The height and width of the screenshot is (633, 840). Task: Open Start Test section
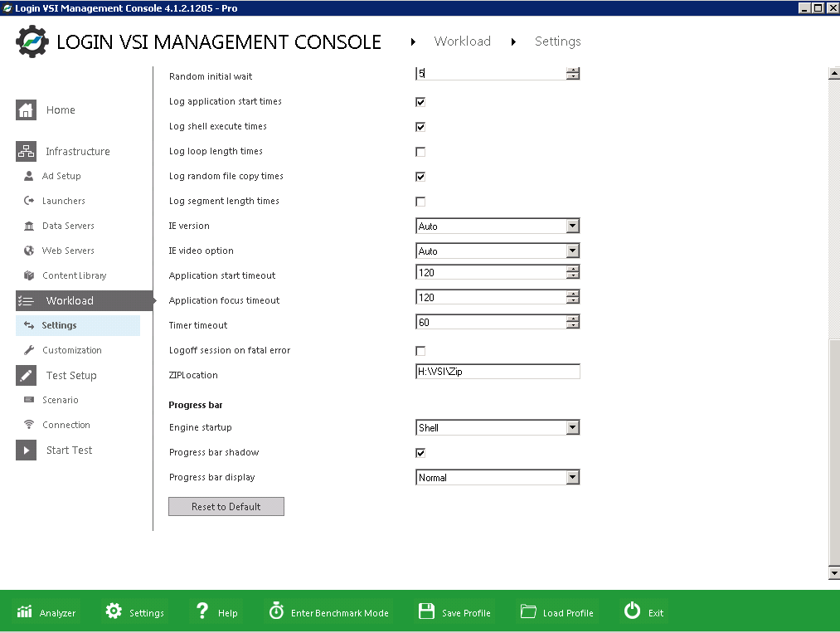point(69,450)
